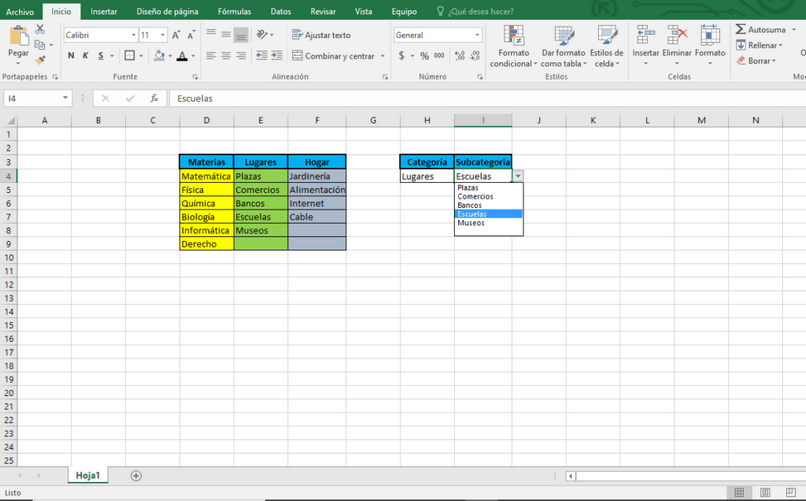Click the Ajustar texto button
806x501 pixels.
point(321,35)
